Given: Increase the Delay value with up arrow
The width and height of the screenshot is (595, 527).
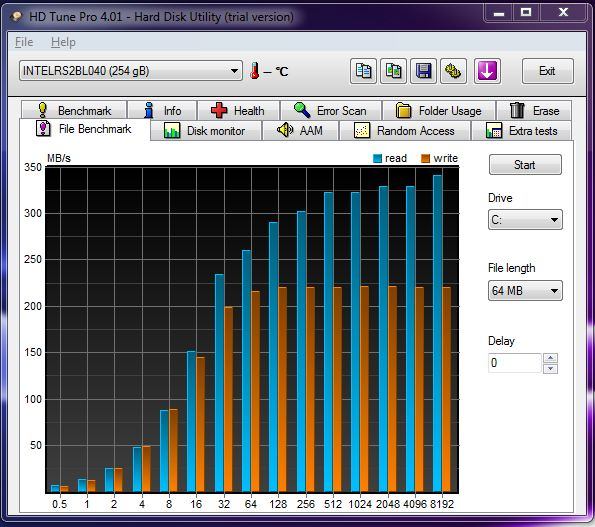Looking at the screenshot, I should click(550, 358).
